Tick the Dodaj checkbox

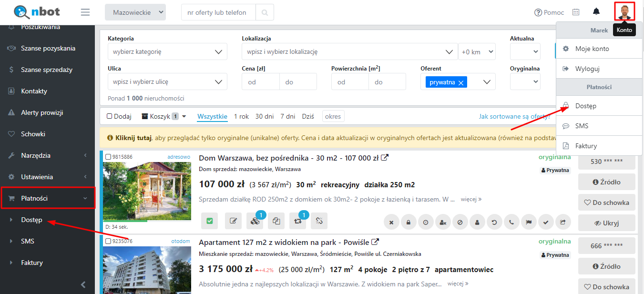tap(110, 116)
